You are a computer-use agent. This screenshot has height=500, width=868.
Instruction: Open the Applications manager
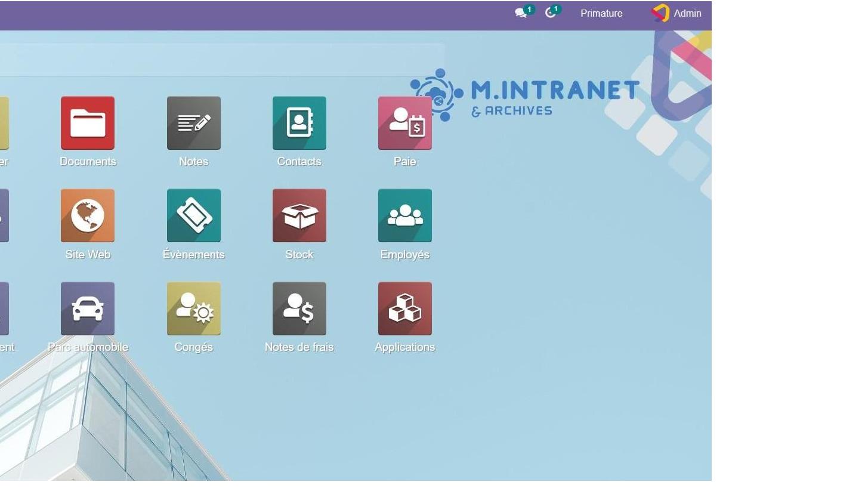404,308
